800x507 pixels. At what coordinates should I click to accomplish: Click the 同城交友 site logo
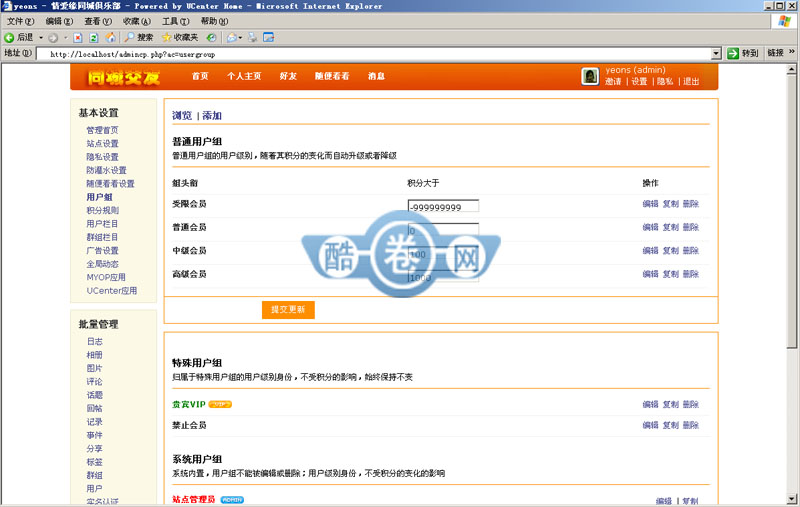pyautogui.click(x=123, y=78)
